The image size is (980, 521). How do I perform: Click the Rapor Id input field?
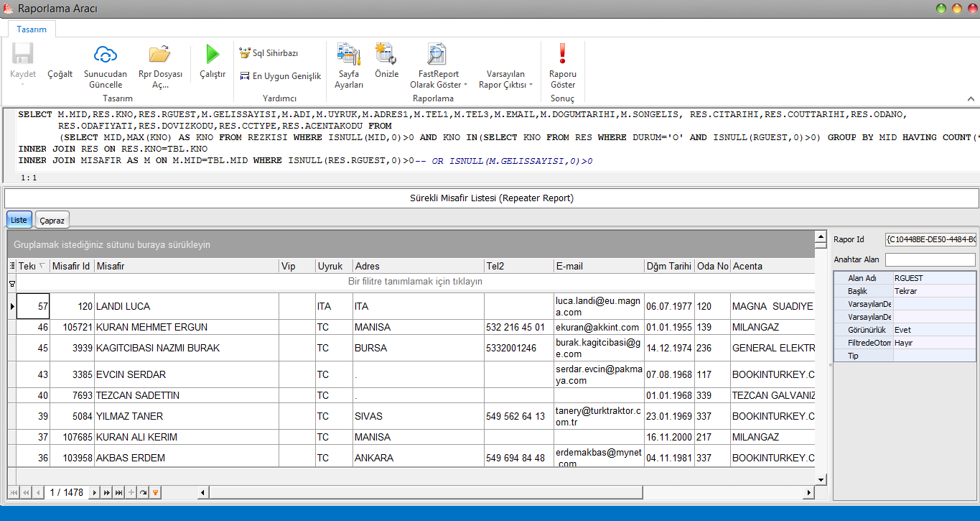[930, 239]
